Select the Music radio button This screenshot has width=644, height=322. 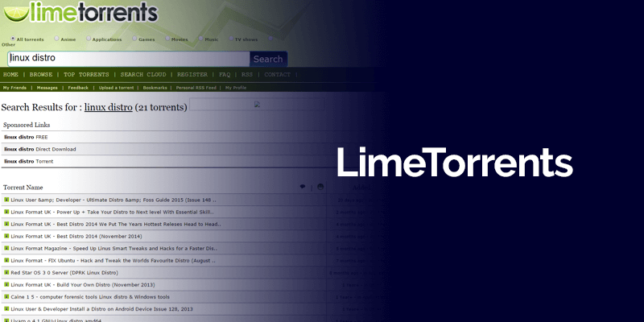pyautogui.click(x=200, y=38)
